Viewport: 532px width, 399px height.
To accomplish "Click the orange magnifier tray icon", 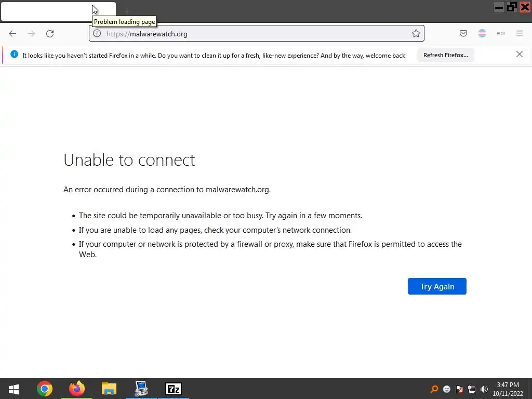I will [x=434, y=389].
